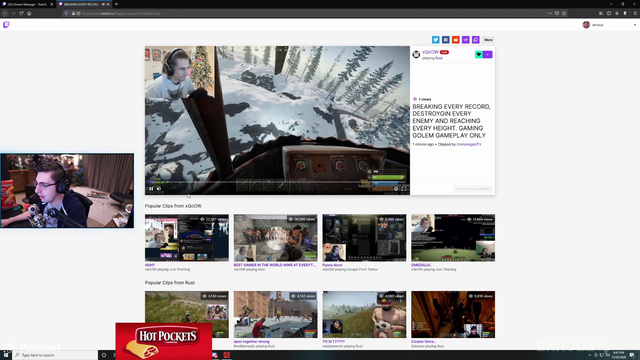Open the Windows notification center

tap(632, 355)
